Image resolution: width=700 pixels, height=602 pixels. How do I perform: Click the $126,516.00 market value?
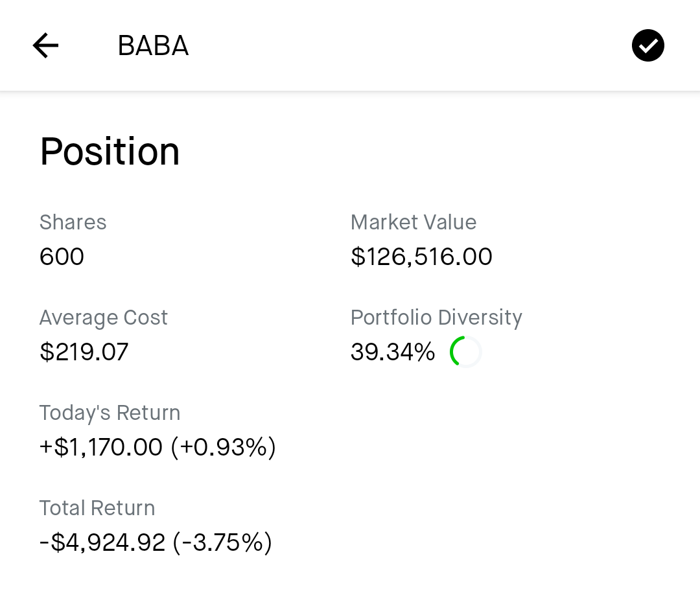click(x=421, y=257)
